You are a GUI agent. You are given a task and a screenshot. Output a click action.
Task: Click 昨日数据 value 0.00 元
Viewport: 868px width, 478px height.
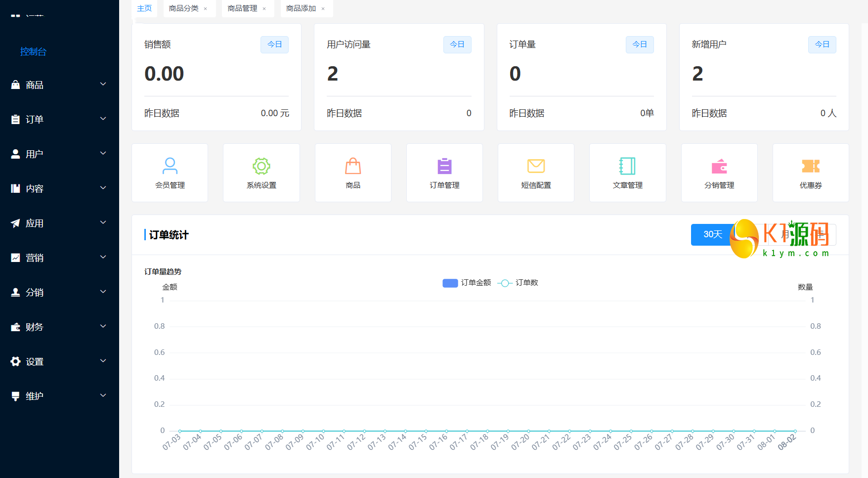[275, 113]
